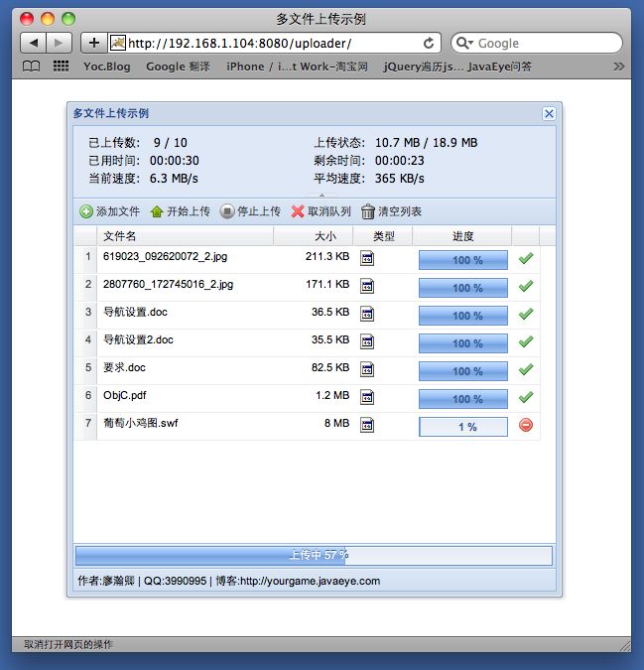Click the 100 % progress bar of ObjC.pdf
Viewport: 644px width, 670px height.
(463, 399)
